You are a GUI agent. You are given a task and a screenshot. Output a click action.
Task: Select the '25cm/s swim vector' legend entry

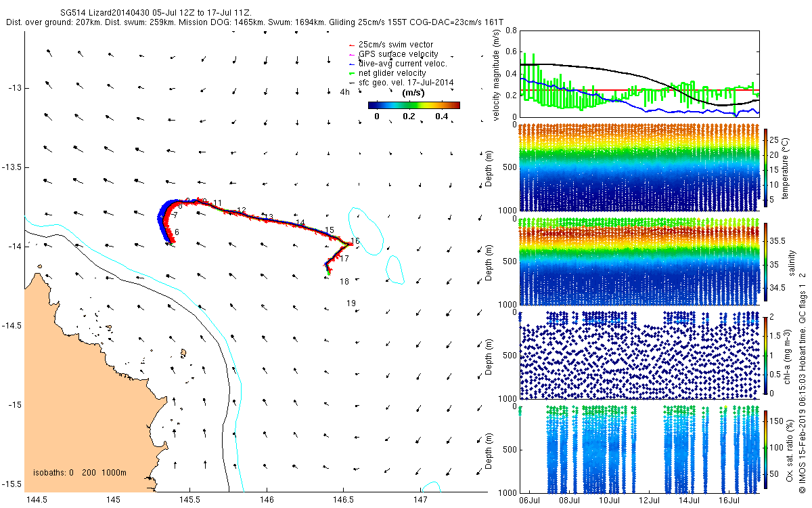tap(396, 45)
